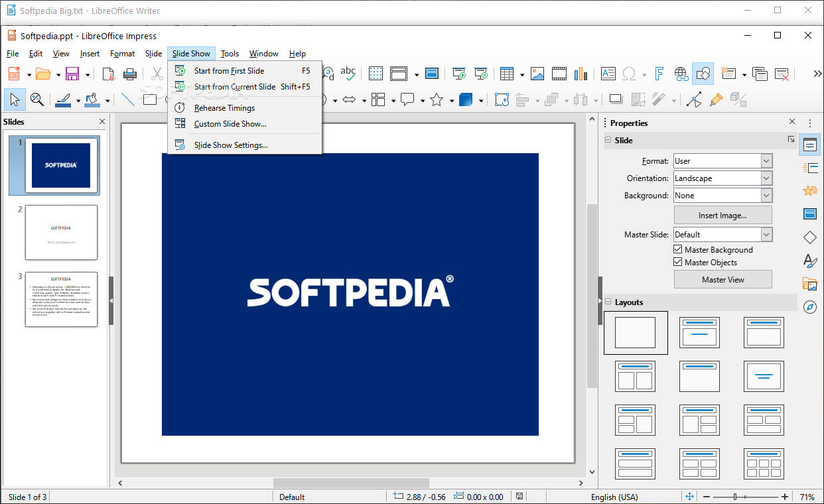
Task: Open the Navigator sidebar deck
Action: [x=810, y=306]
